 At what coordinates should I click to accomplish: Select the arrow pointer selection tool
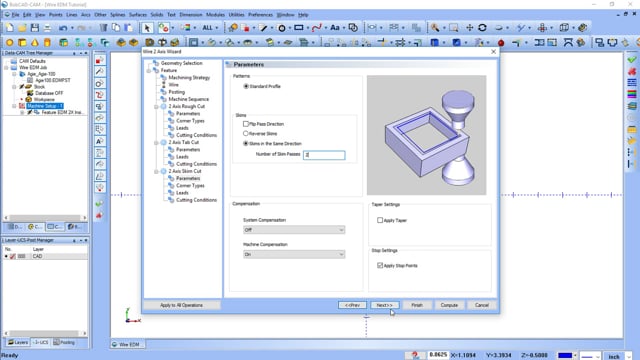(x=147, y=28)
